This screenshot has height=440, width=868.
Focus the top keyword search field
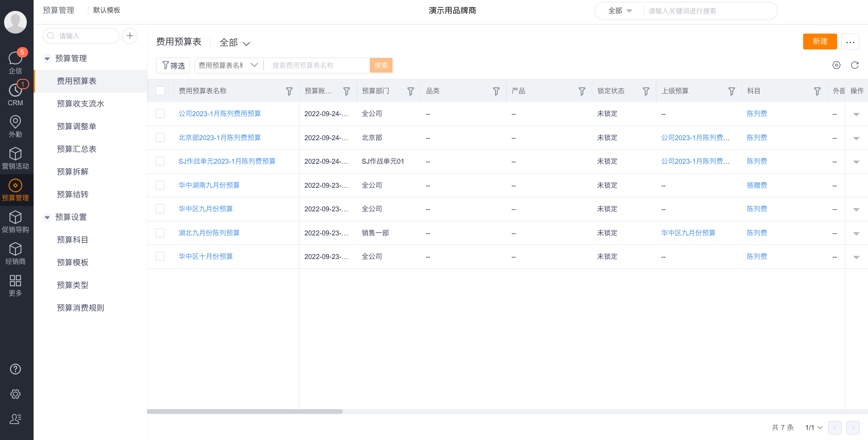pos(710,11)
